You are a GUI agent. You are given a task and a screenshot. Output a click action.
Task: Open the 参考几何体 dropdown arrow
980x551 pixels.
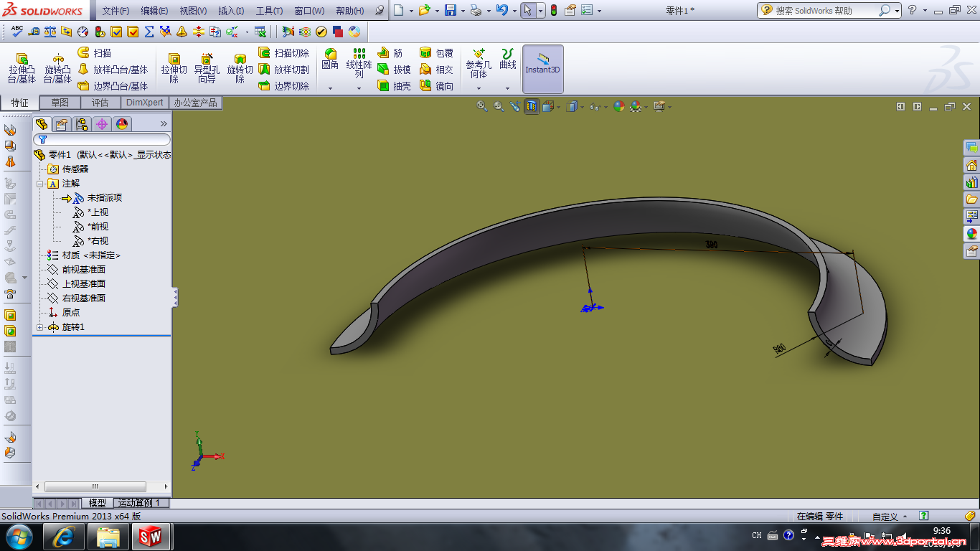tap(479, 88)
